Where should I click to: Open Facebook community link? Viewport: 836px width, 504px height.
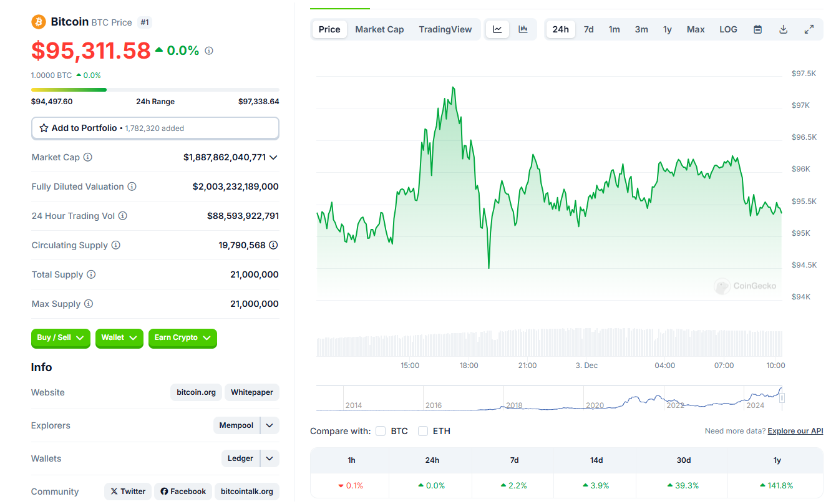coord(183,492)
